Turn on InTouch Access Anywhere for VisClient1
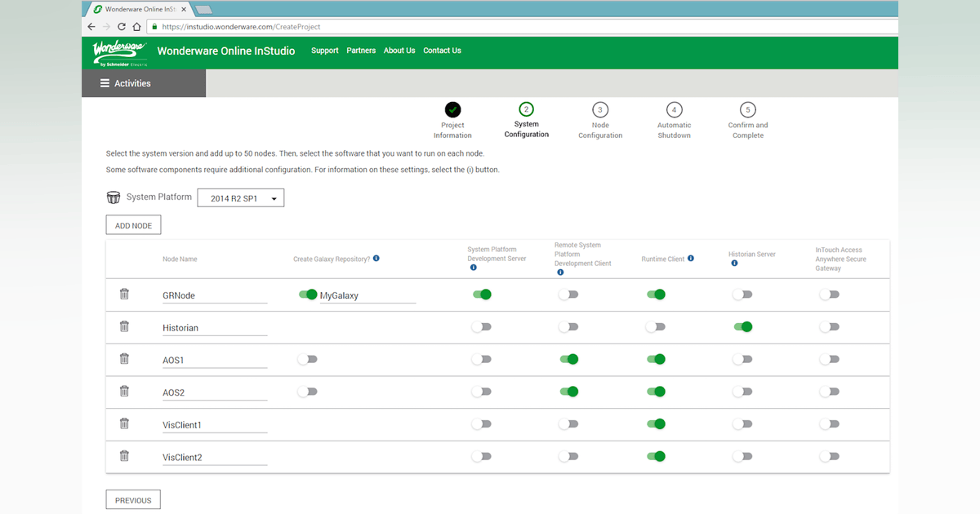 830,423
